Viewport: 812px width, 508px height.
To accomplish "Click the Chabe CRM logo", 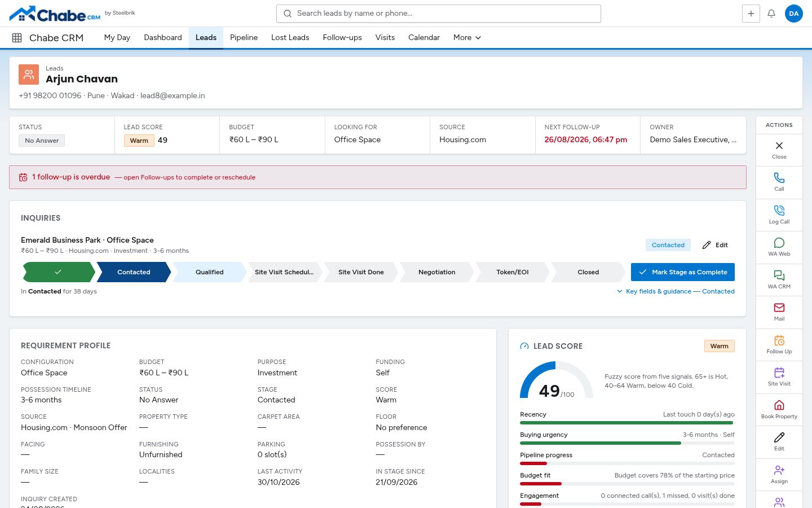I will click(55, 14).
